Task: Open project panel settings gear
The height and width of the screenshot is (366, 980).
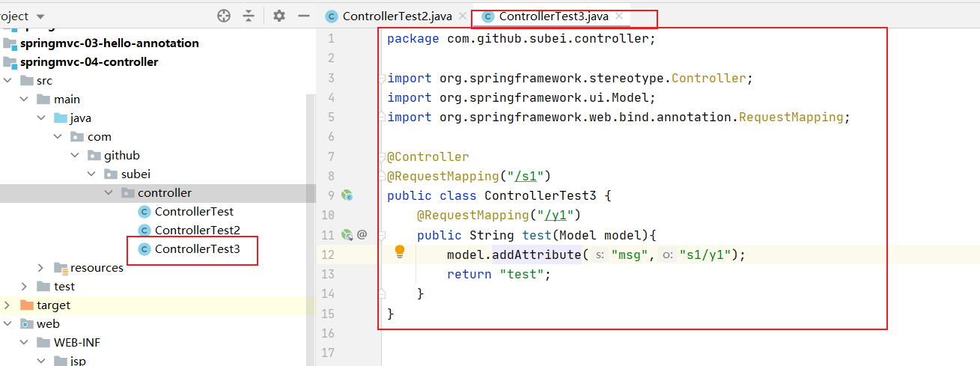Action: 279,16
